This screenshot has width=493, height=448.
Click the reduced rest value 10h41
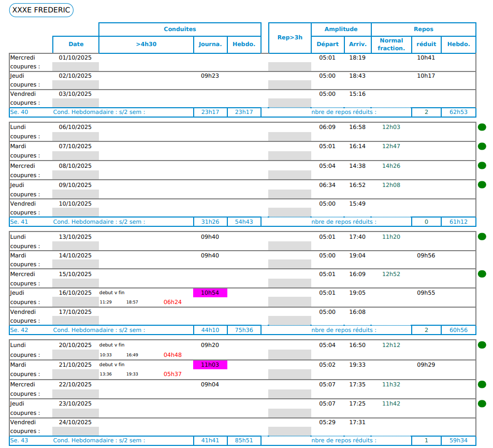pyautogui.click(x=426, y=58)
